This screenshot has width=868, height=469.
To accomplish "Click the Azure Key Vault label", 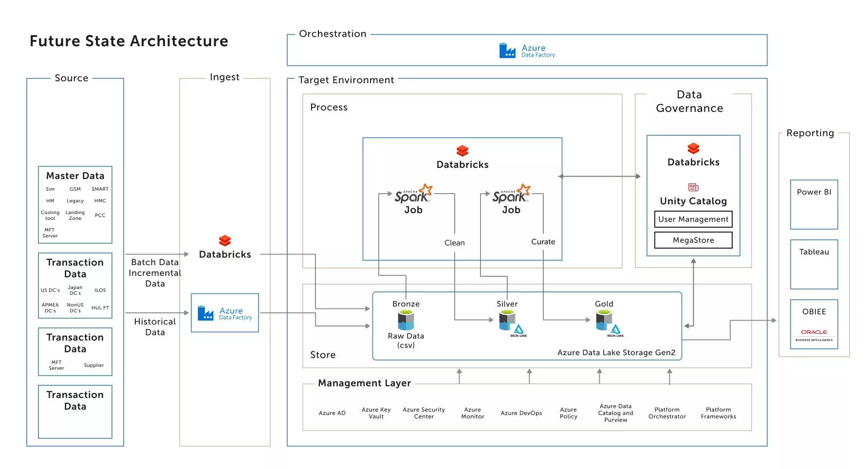I will click(x=375, y=413).
